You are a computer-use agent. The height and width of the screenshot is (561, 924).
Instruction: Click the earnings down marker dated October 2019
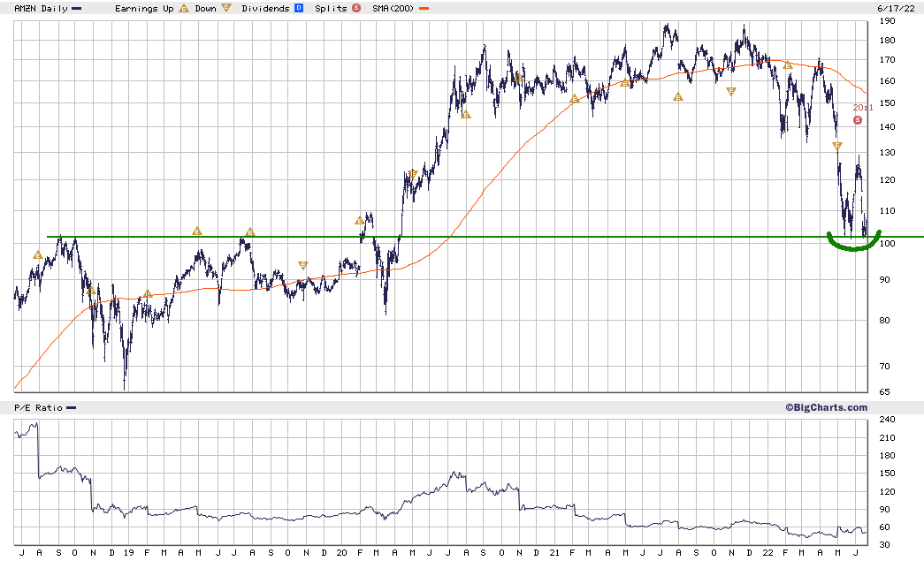click(303, 266)
